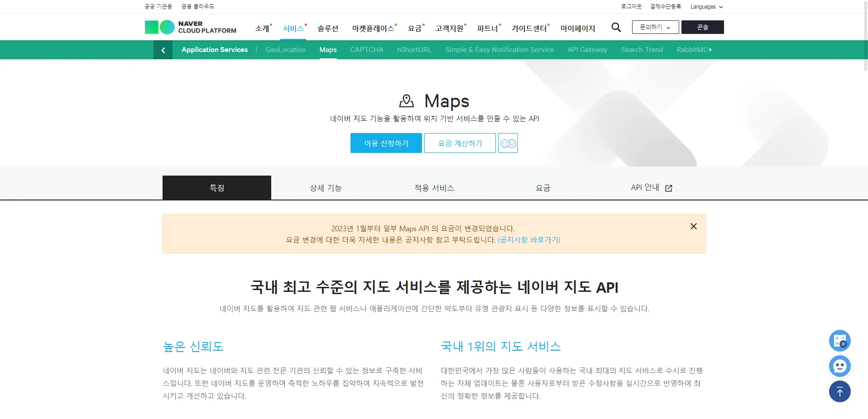Image resolution: width=868 pixels, height=419 pixels.
Task: Open API Gateway service page
Action: point(587,50)
